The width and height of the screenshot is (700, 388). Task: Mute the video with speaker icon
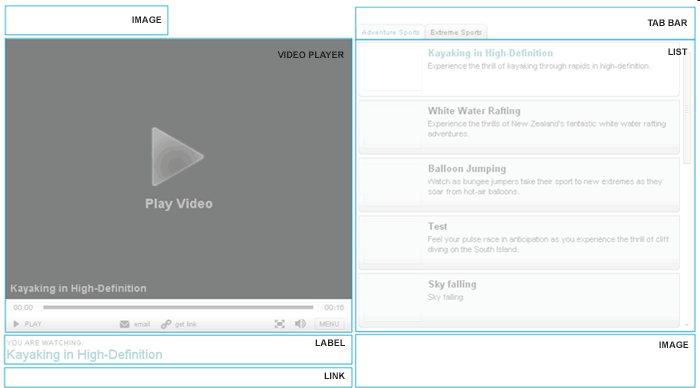coord(300,324)
